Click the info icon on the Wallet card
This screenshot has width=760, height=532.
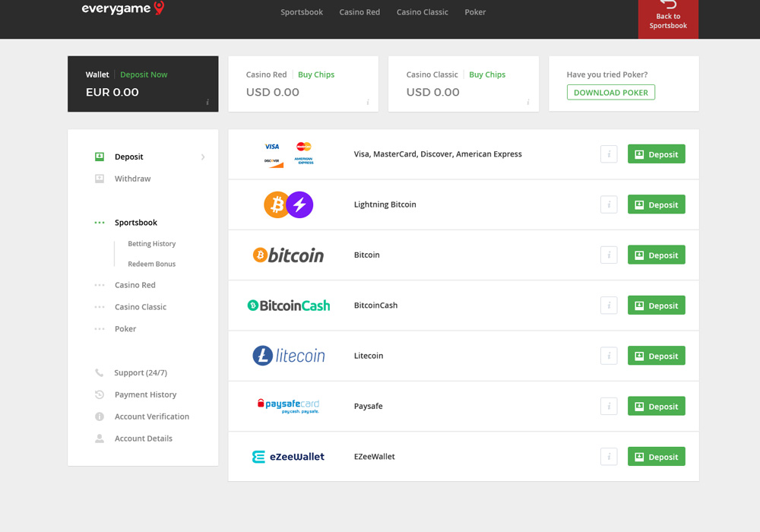(208, 102)
